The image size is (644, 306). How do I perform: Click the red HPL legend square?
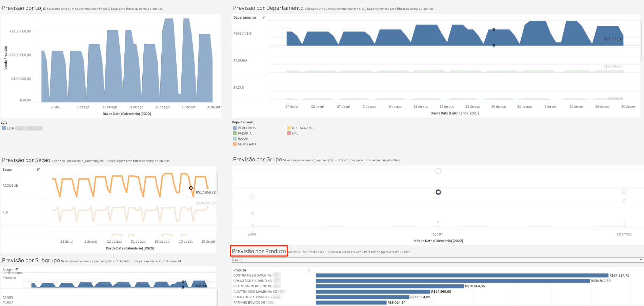click(x=289, y=133)
